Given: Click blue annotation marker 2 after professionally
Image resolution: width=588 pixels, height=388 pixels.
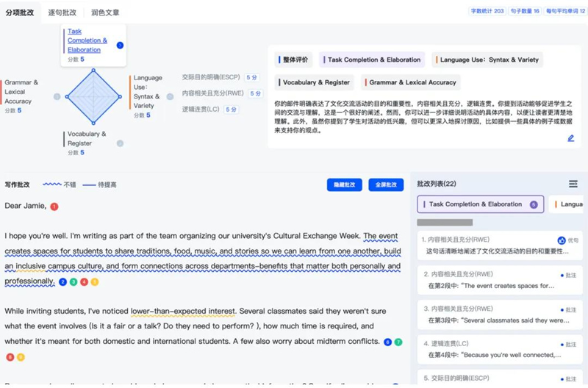Looking at the screenshot, I should (62, 281).
